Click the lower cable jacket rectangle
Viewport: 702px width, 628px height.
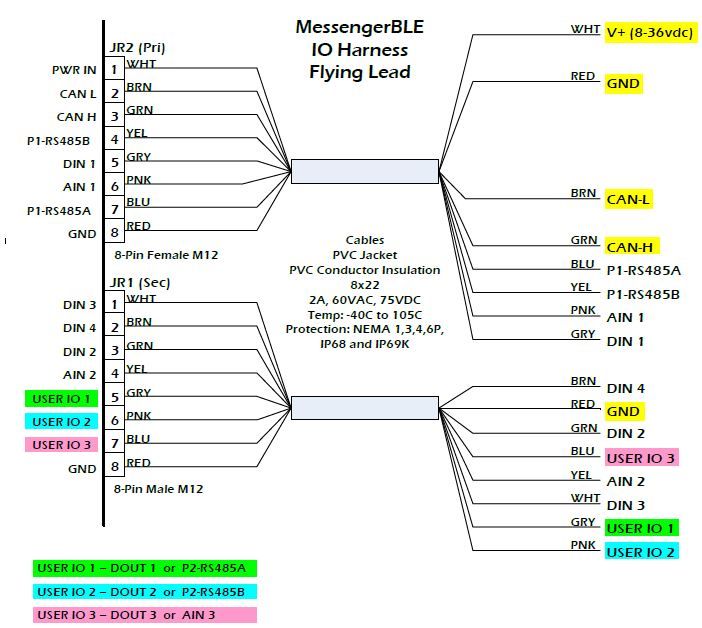pos(365,408)
